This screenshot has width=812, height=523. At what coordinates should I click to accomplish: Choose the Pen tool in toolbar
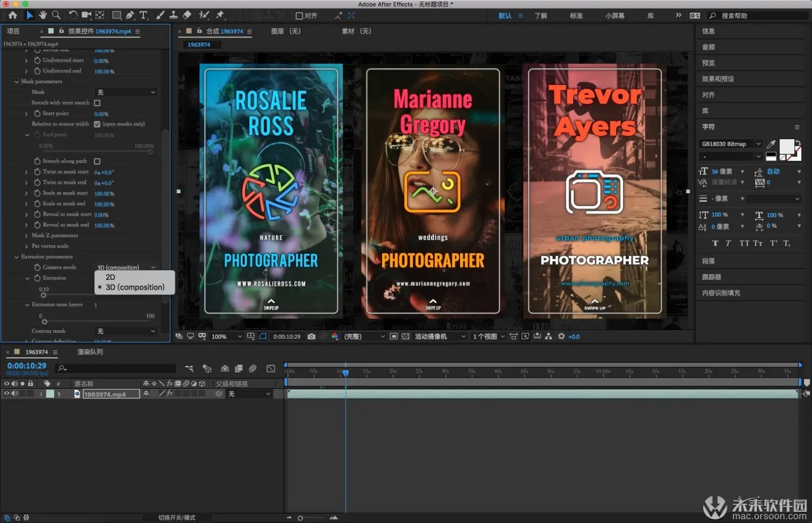130,15
